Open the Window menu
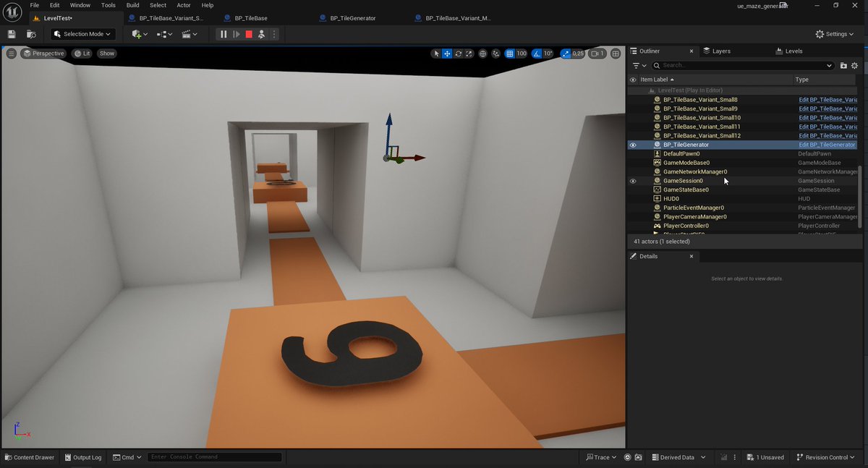 pyautogui.click(x=80, y=5)
